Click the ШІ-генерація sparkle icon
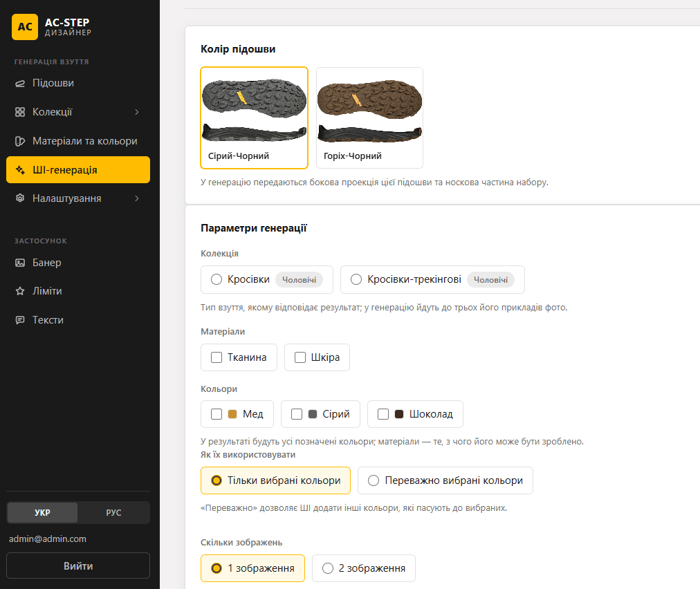 tap(20, 170)
